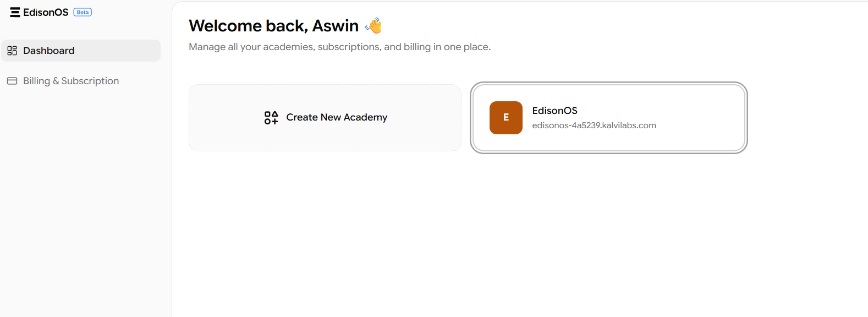Click the "Manage all your academies" subtitle text
Image resolution: width=868 pixels, height=317 pixels.
(339, 47)
